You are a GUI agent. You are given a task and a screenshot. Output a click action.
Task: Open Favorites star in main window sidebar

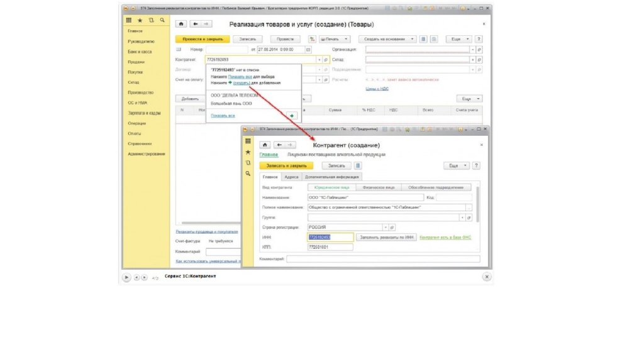[140, 20]
